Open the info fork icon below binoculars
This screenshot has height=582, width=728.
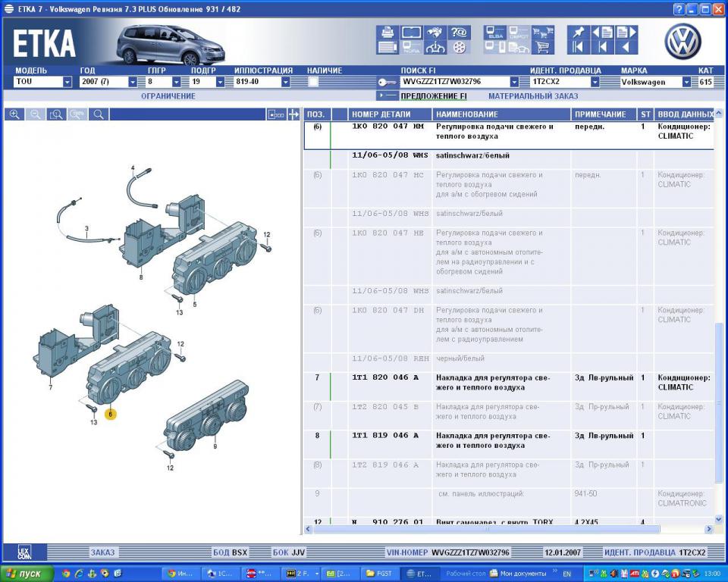pos(435,47)
